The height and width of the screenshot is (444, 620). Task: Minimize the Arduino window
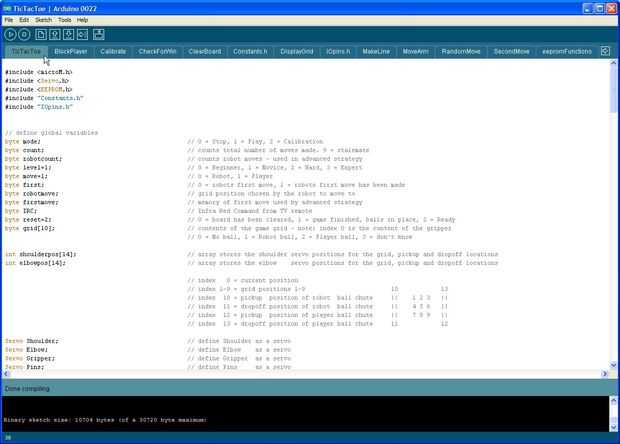coord(588,8)
